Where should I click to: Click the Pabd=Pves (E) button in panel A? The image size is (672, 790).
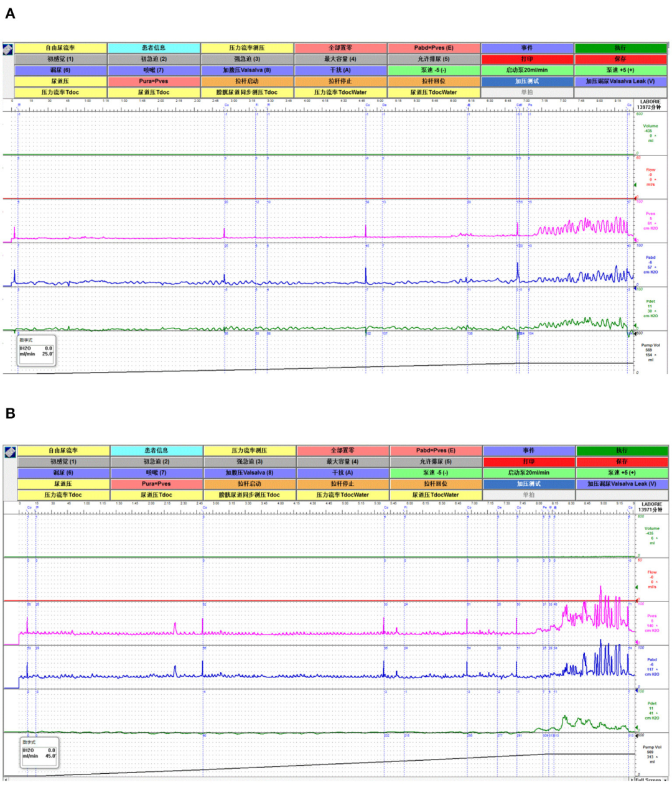coord(434,48)
